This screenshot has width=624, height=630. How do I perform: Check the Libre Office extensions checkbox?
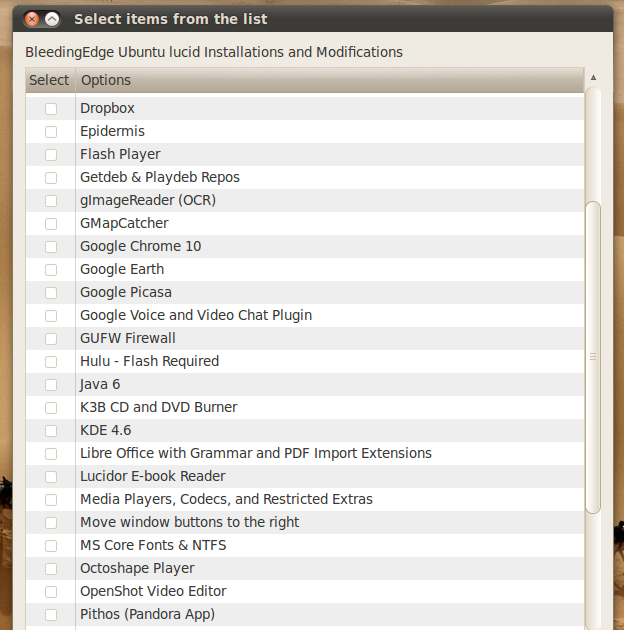[51, 454]
